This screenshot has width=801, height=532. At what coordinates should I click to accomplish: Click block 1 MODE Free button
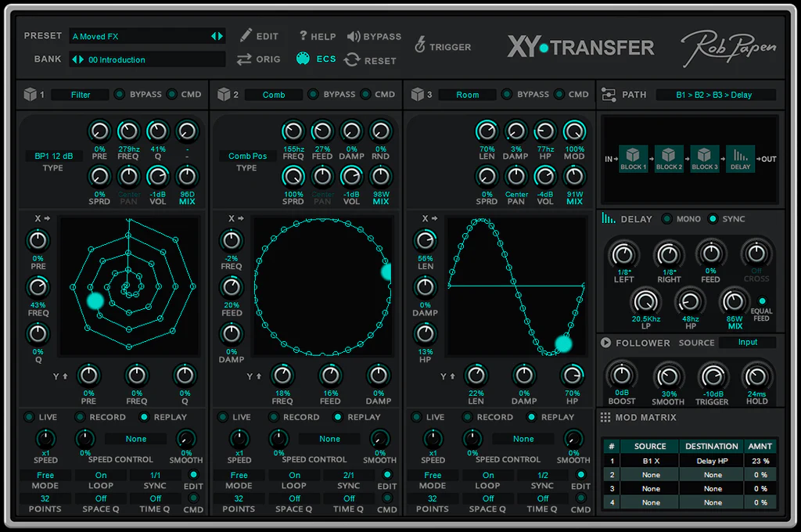[45, 475]
